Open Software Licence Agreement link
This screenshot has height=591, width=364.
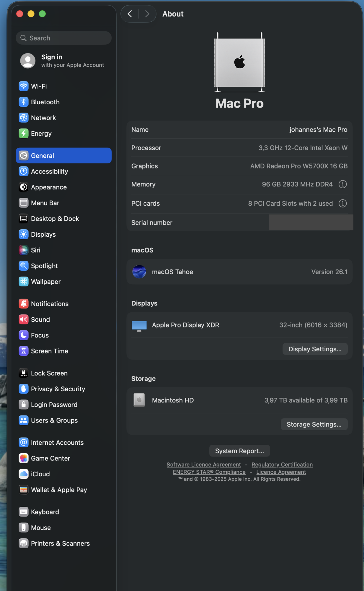(204, 465)
